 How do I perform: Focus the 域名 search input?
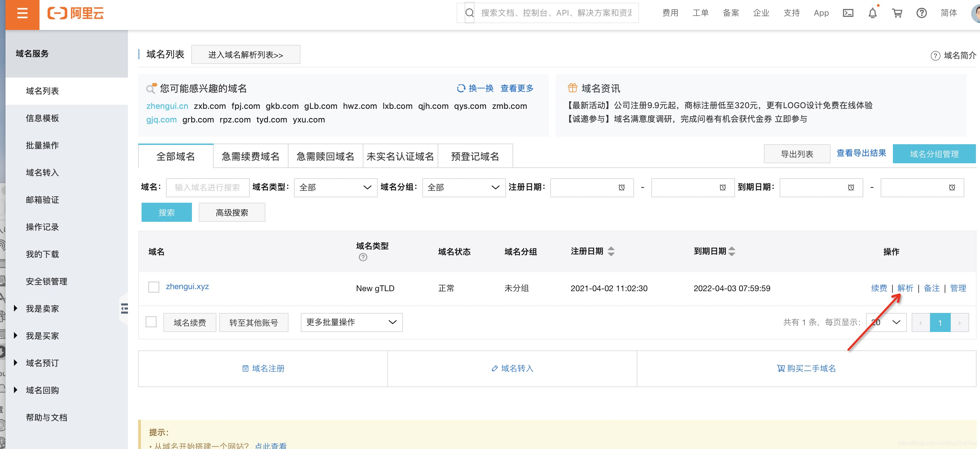pos(208,187)
